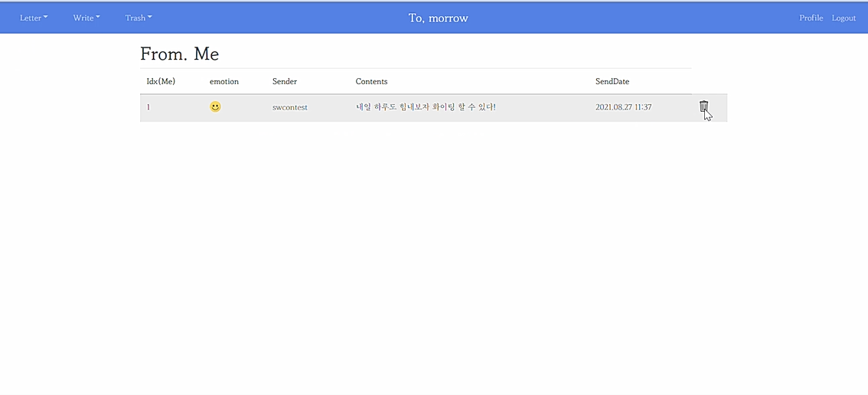Log out using the Logout link
Screen dimensions: 868x395
[x=844, y=18]
